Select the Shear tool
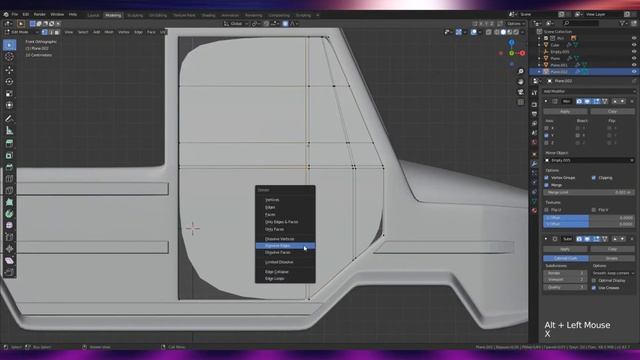Screen dimensions: 640x360 click(9, 260)
